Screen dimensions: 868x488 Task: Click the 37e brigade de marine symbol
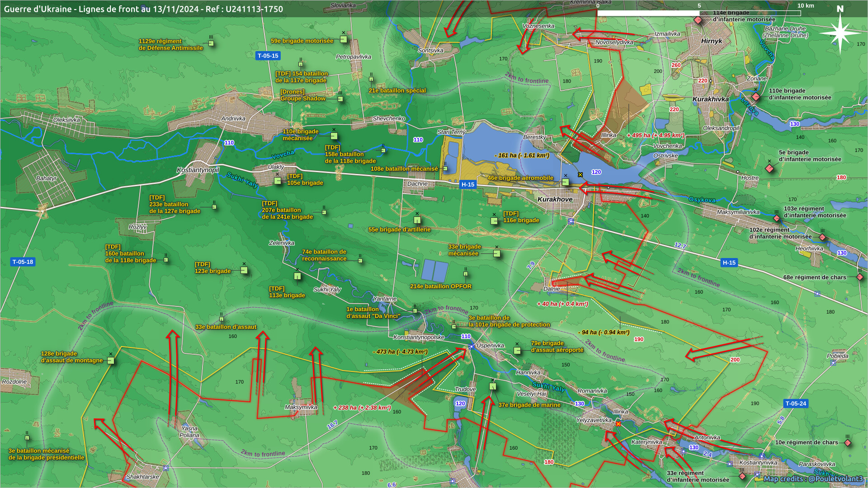493,386
